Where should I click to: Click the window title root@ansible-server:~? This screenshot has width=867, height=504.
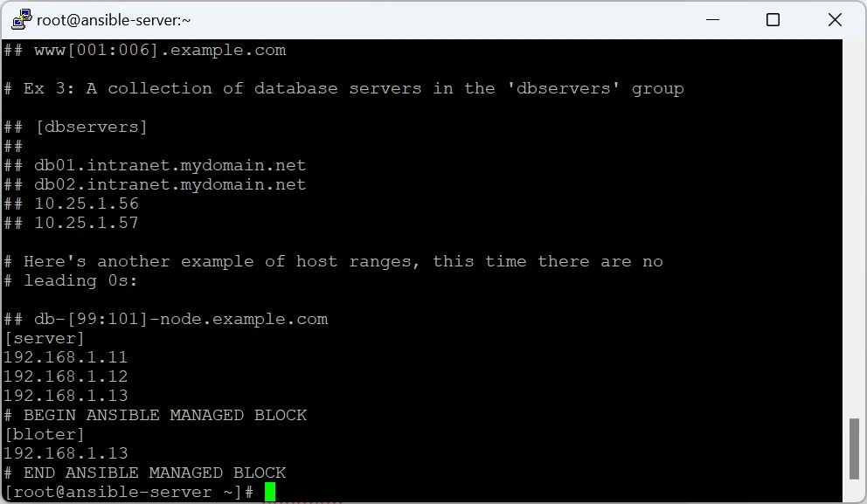pyautogui.click(x=114, y=20)
